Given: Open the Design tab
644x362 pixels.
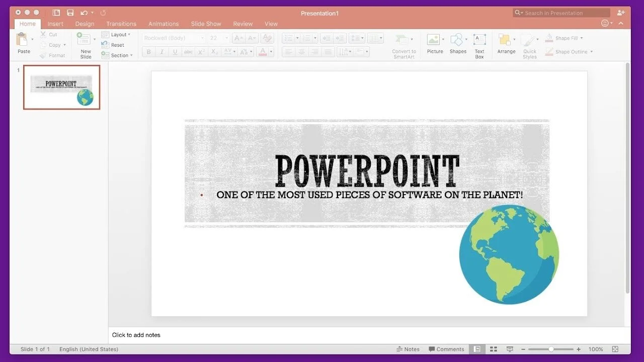Looking at the screenshot, I should pos(85,24).
